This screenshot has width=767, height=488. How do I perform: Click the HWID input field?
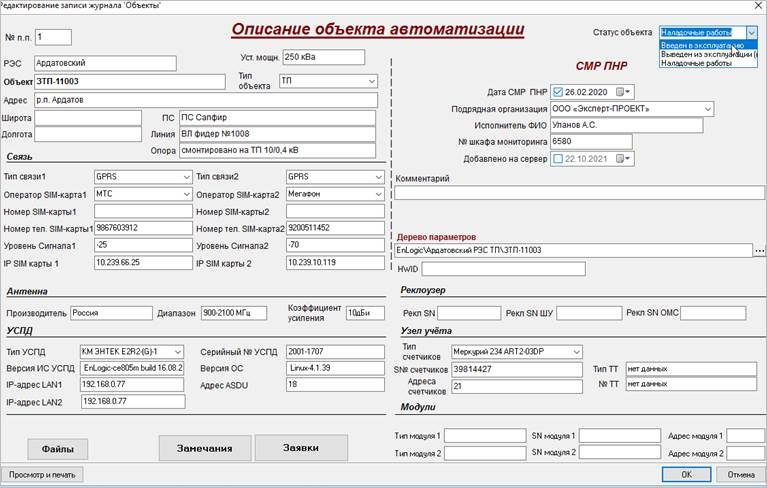click(x=503, y=269)
